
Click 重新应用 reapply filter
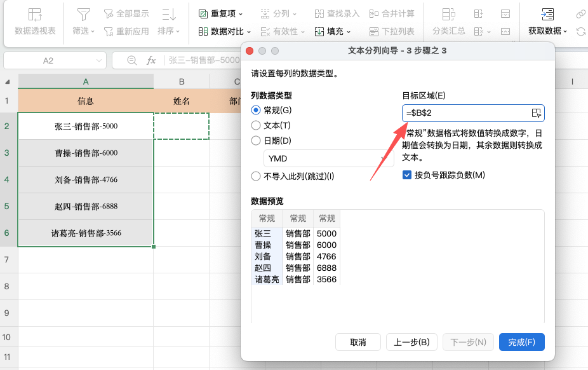[126, 32]
